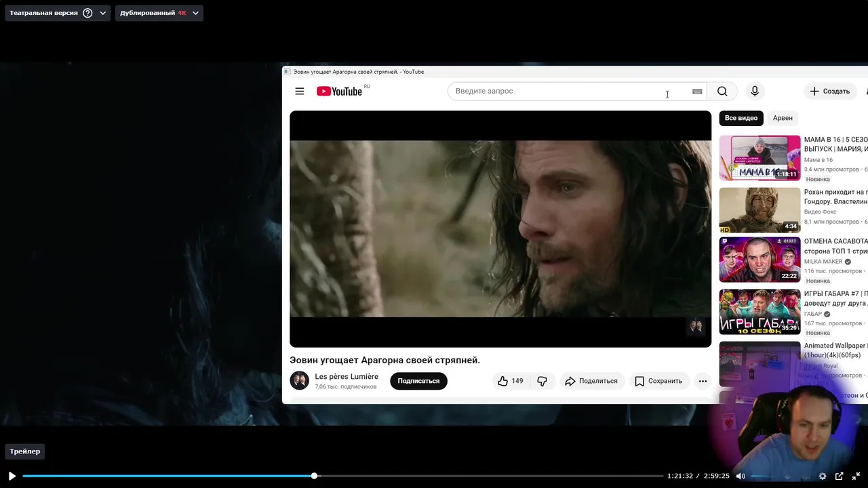
Task: Click the Создать button
Action: (831, 91)
